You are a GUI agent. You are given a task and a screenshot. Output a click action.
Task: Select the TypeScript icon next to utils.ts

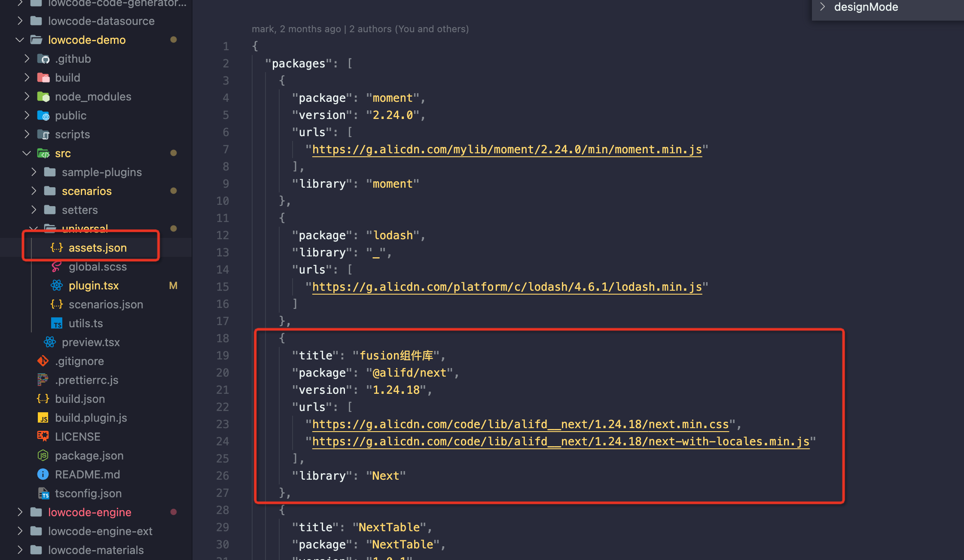click(x=57, y=323)
